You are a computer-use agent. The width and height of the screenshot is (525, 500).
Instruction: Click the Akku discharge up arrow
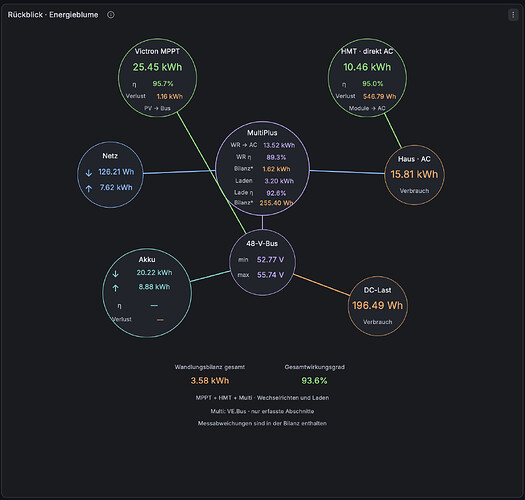pyautogui.click(x=116, y=288)
